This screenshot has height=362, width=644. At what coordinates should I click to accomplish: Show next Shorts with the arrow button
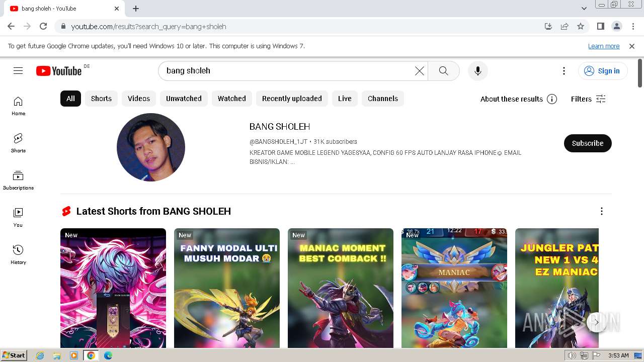click(x=596, y=322)
